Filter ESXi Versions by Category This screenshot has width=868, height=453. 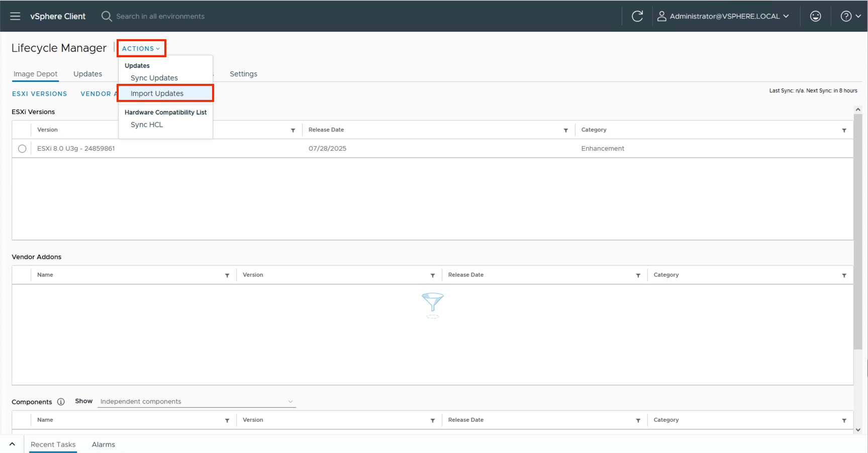tap(844, 130)
